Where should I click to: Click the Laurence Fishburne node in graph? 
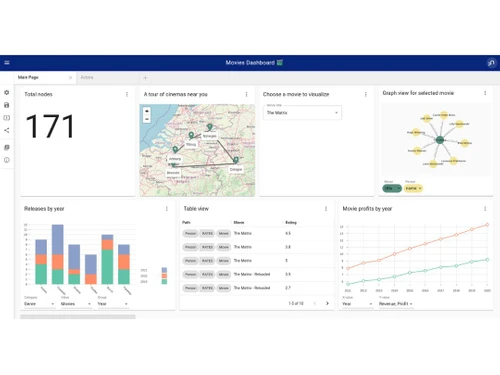pos(453,161)
